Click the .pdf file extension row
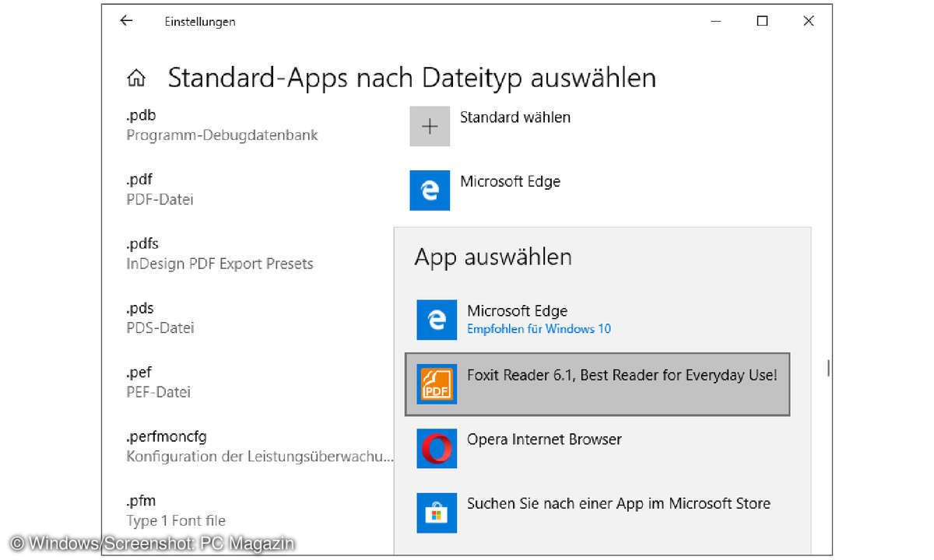 coord(139,180)
